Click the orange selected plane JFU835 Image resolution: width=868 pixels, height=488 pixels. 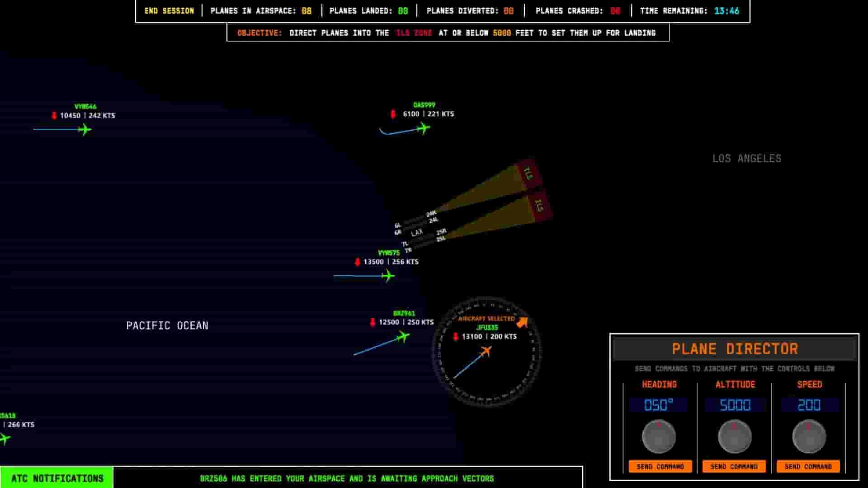[487, 350]
